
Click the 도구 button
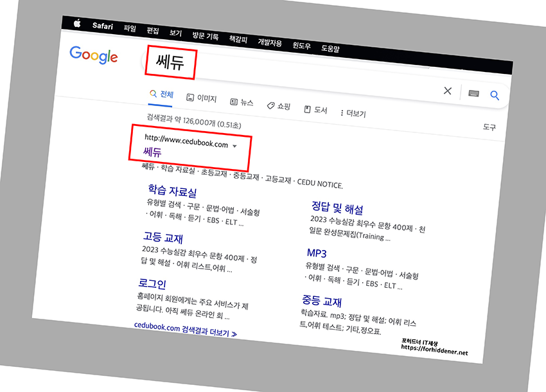coord(490,125)
